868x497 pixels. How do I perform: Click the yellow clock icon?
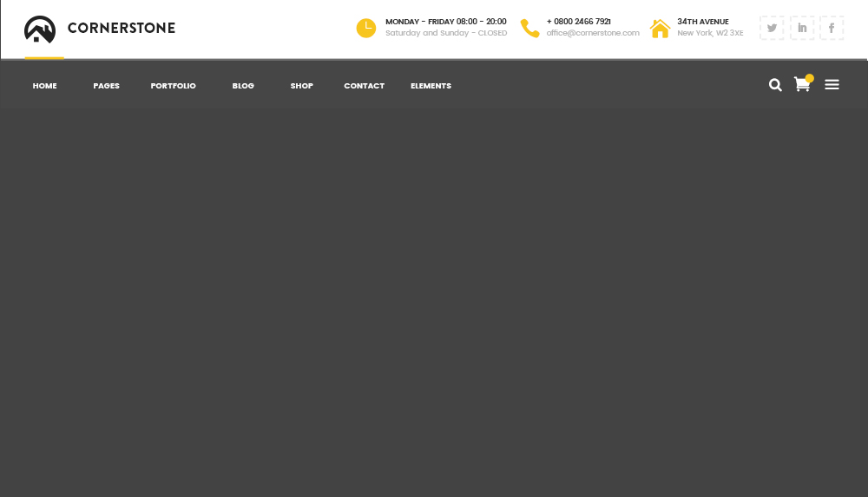coord(366,28)
